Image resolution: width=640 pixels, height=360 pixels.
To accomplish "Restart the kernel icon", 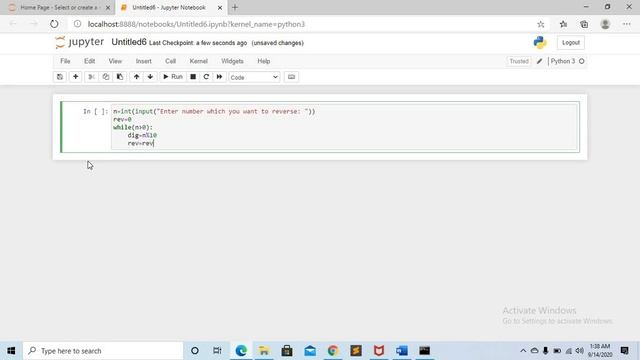I will [206, 77].
